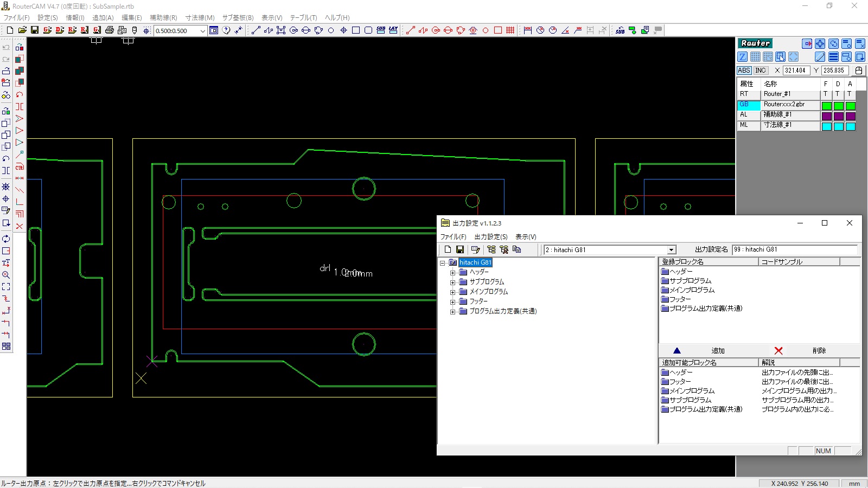The width and height of the screenshot is (868, 488).
Task: Switch coordinate mode to INC
Action: 761,70
